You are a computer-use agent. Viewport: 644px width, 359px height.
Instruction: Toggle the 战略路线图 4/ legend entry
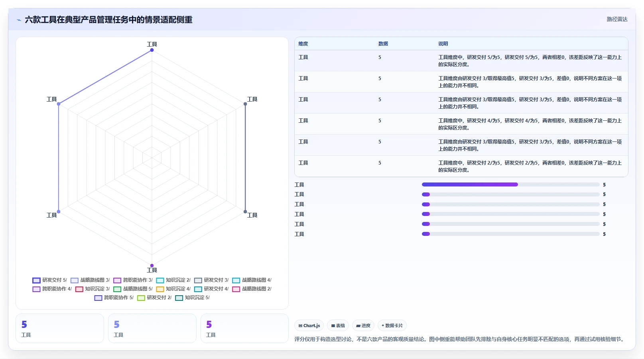coord(252,280)
